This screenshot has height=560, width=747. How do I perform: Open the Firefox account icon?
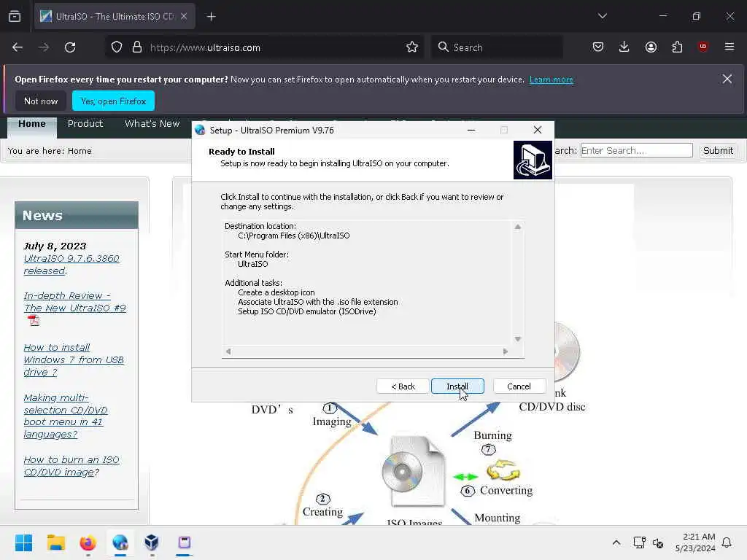click(x=651, y=47)
